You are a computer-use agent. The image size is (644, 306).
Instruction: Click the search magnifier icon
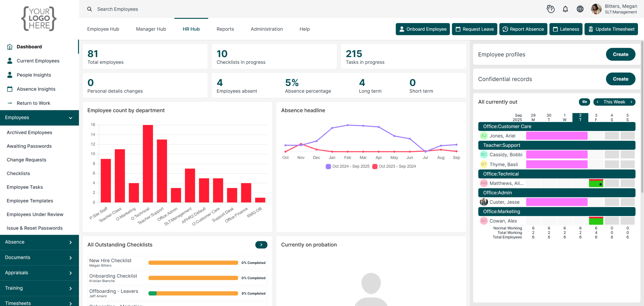[x=90, y=9]
